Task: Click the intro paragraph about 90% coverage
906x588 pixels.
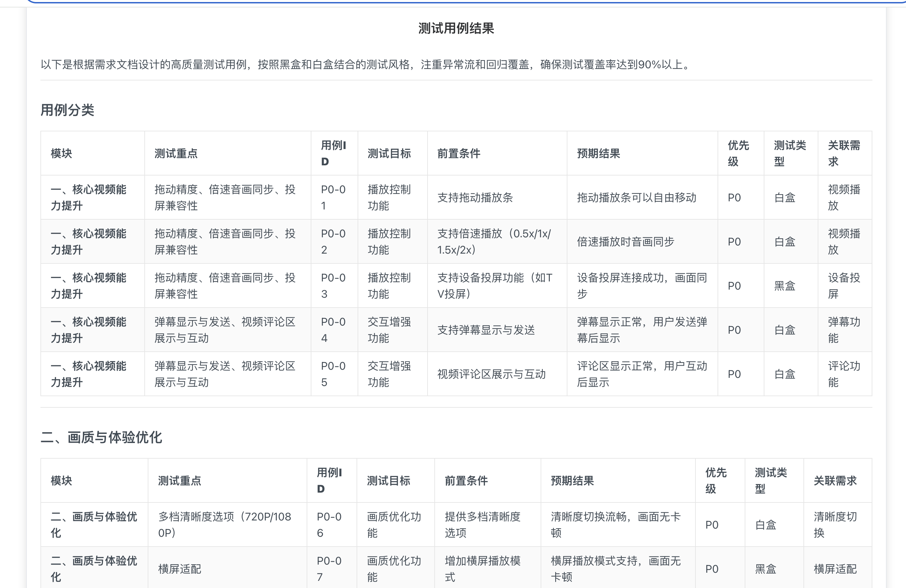Action: coord(365,65)
